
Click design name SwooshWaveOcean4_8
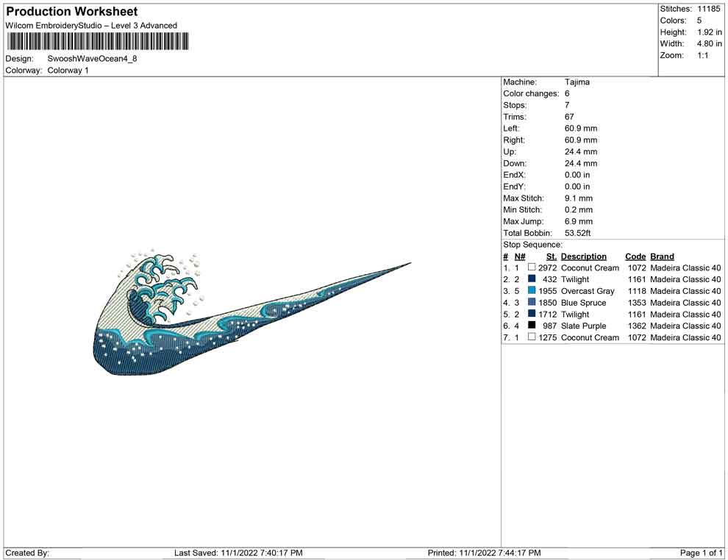92,59
